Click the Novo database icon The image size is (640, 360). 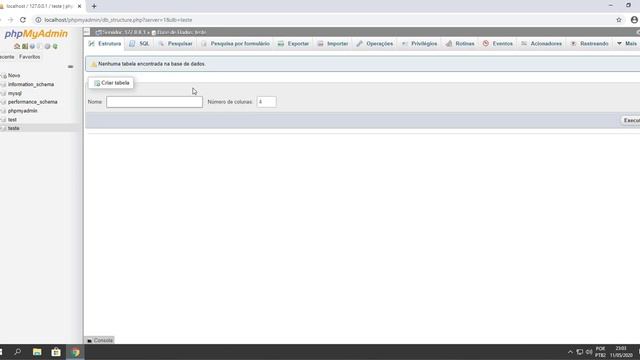(4, 76)
